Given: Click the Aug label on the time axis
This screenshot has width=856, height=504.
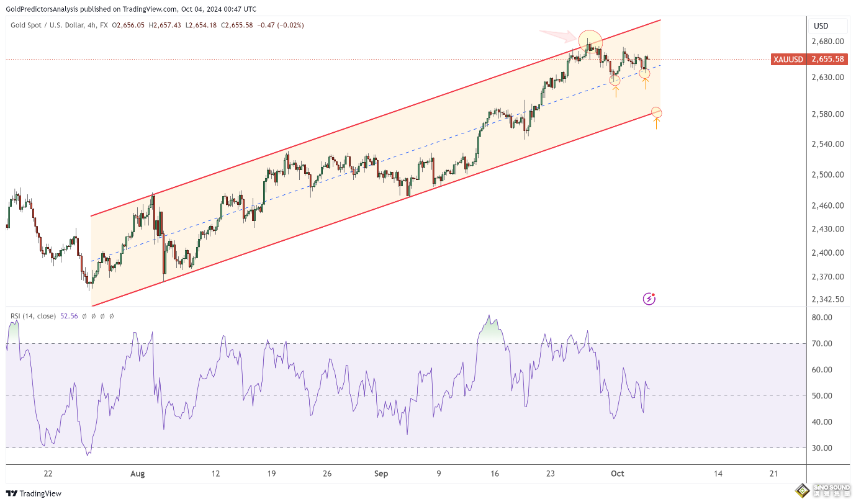Looking at the screenshot, I should [x=138, y=474].
